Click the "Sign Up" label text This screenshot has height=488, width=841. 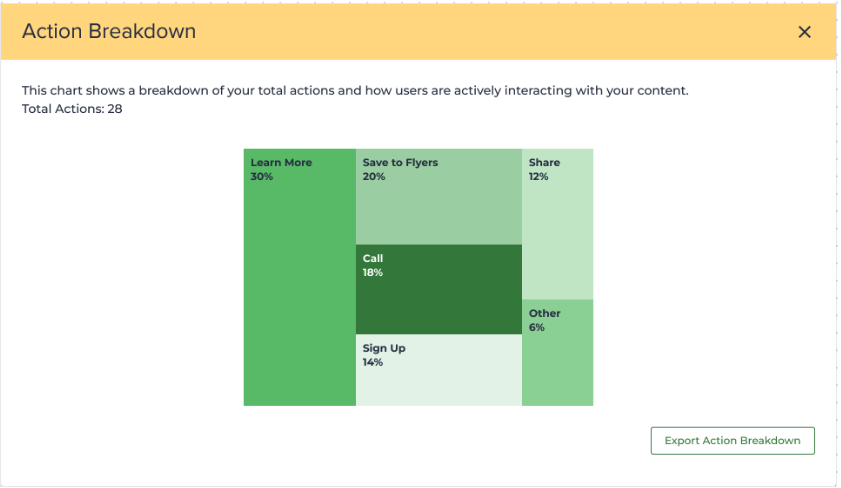pos(384,349)
